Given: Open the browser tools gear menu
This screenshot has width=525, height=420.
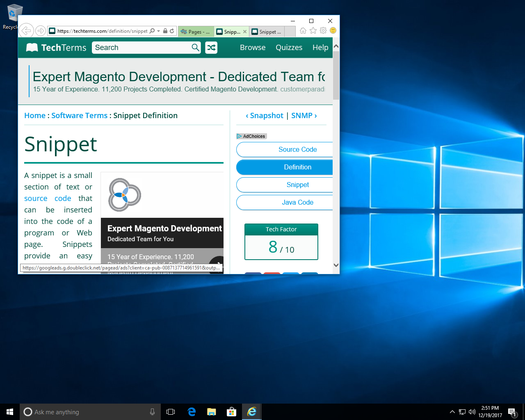Looking at the screenshot, I should pyautogui.click(x=323, y=30).
